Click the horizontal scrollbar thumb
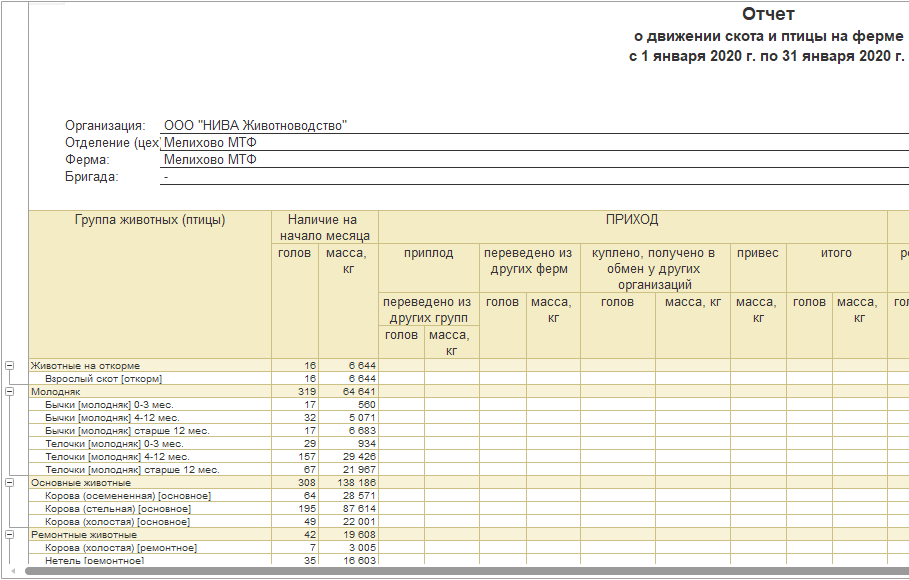The image size is (909, 580). (467, 571)
